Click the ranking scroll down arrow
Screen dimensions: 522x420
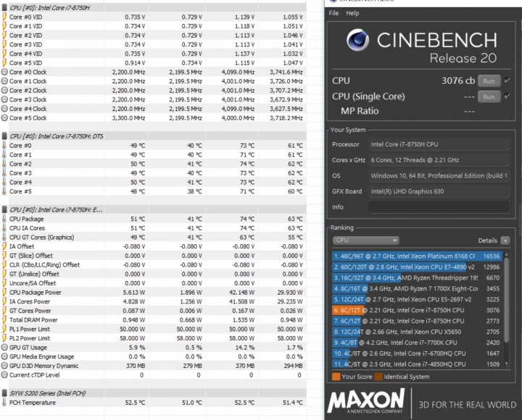coord(507,364)
